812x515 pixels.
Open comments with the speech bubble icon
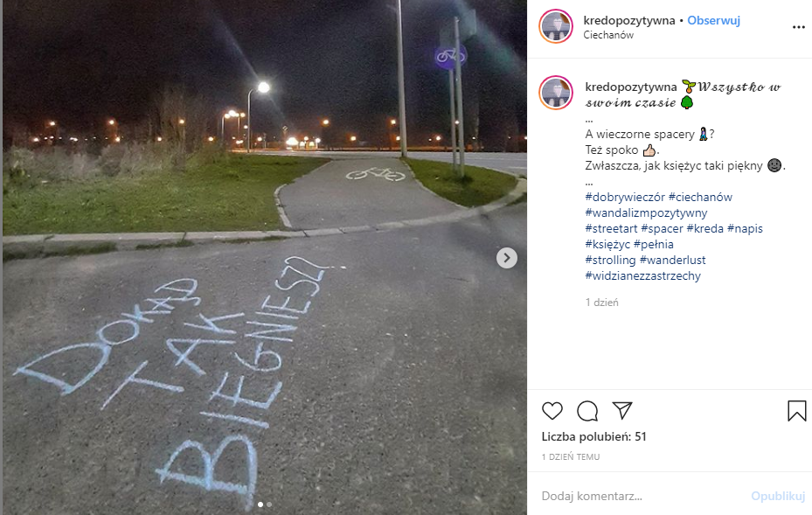tap(587, 411)
